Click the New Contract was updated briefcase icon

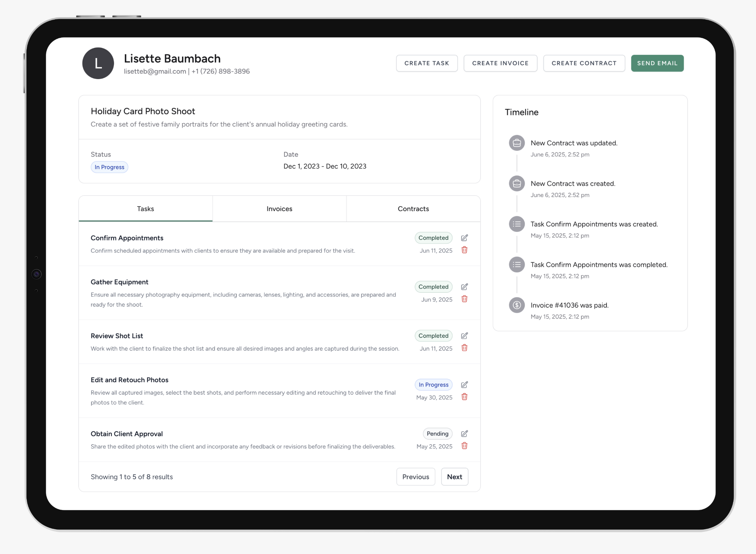click(x=516, y=143)
